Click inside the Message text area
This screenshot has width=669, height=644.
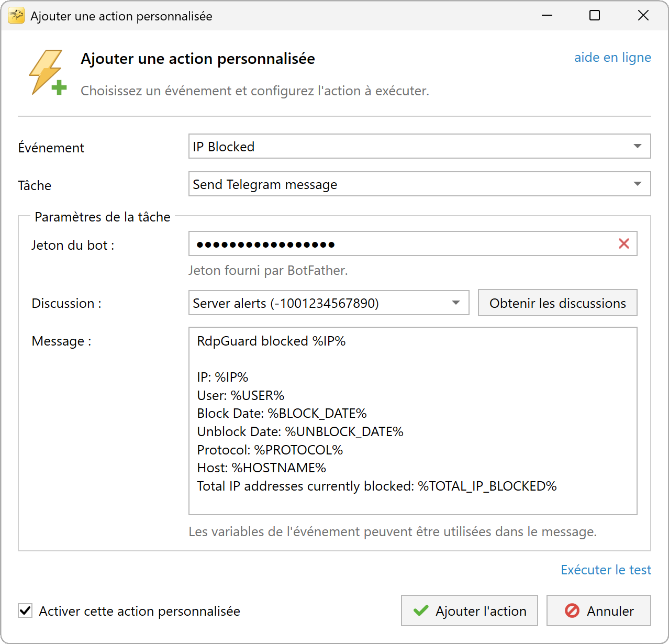[x=412, y=421]
